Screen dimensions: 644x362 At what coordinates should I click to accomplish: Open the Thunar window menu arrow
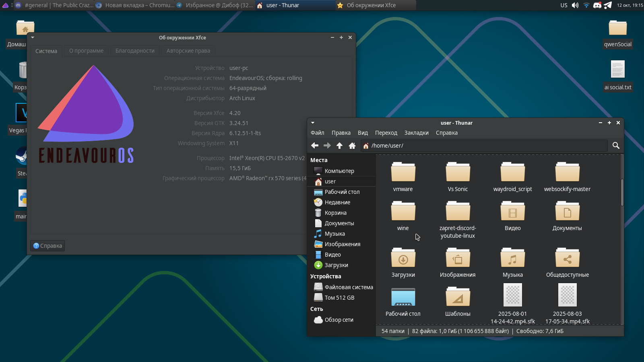tap(313, 123)
